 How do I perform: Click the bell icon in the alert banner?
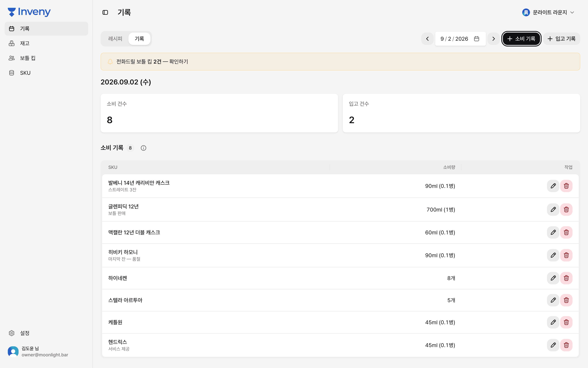(x=110, y=62)
